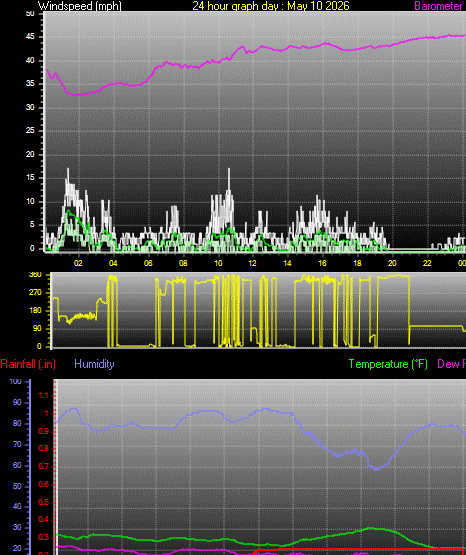Click the 0 tick on windspeed axis
Image resolution: width=466 pixels, height=555 pixels.
[32, 248]
